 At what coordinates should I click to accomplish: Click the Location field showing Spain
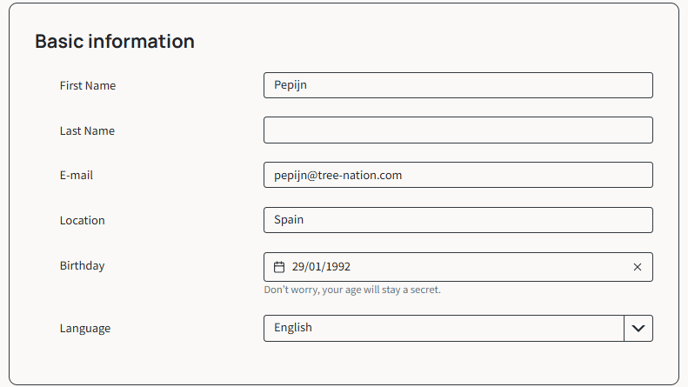pos(458,220)
